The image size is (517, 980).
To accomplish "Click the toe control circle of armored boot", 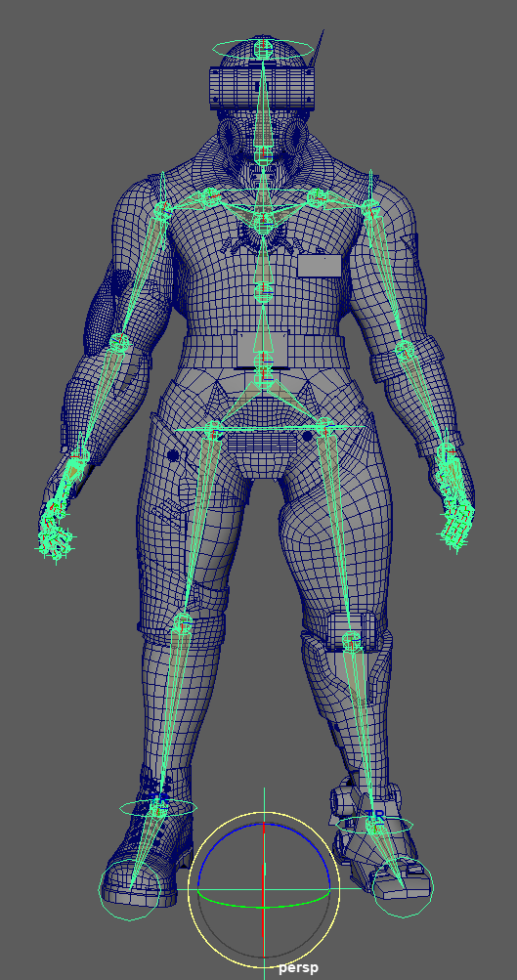I will (403, 886).
